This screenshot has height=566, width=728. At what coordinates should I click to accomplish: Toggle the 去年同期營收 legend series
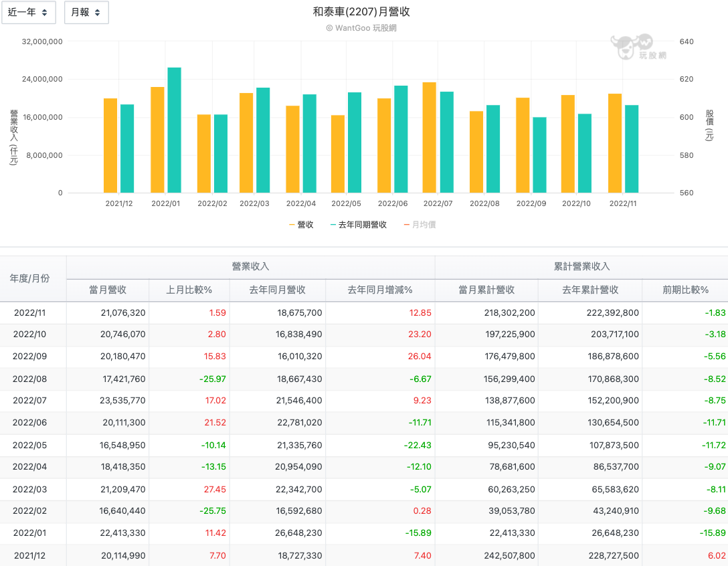coord(359,225)
